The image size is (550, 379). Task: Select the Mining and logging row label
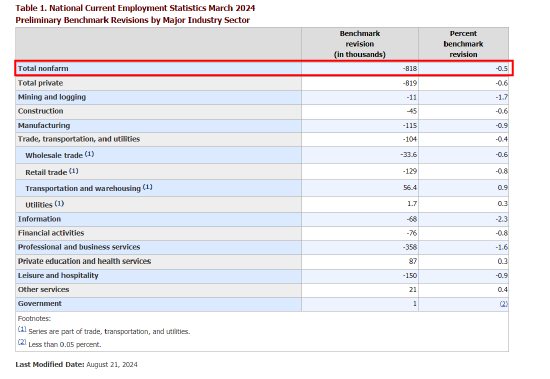pos(52,97)
